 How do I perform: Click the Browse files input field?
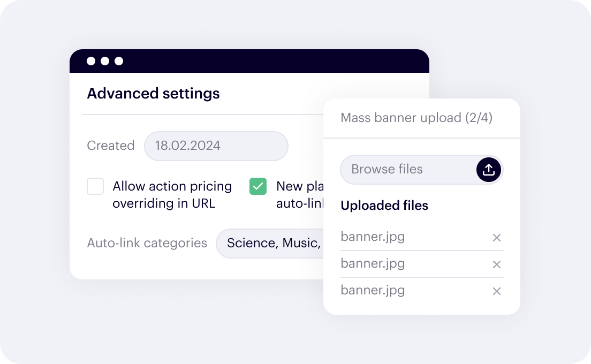[407, 170]
